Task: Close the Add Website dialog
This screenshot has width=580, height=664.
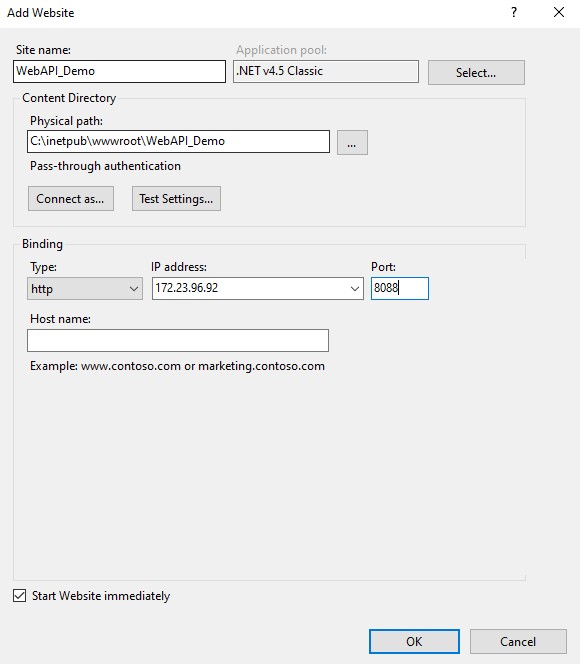Action: [x=559, y=12]
